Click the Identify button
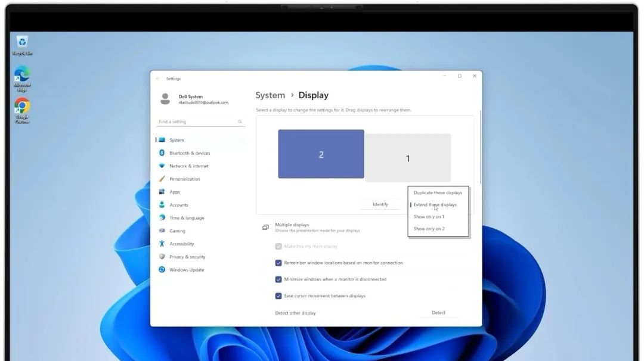 (380, 204)
